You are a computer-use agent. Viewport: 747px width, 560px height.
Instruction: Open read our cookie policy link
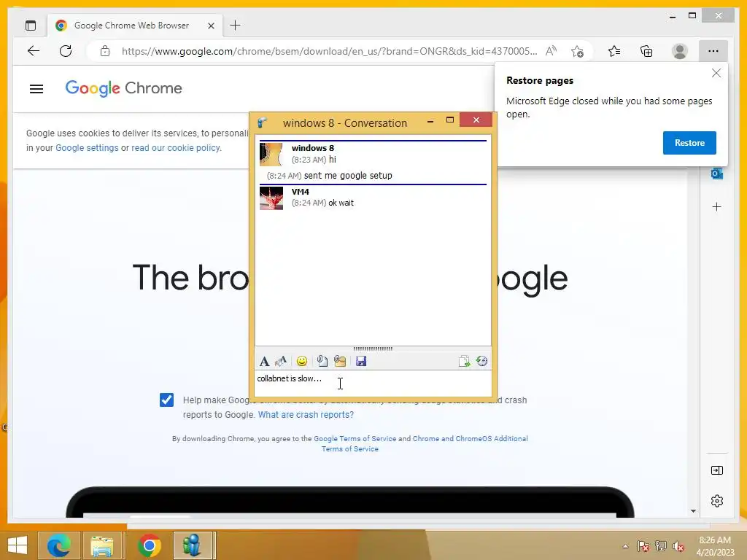[176, 147]
